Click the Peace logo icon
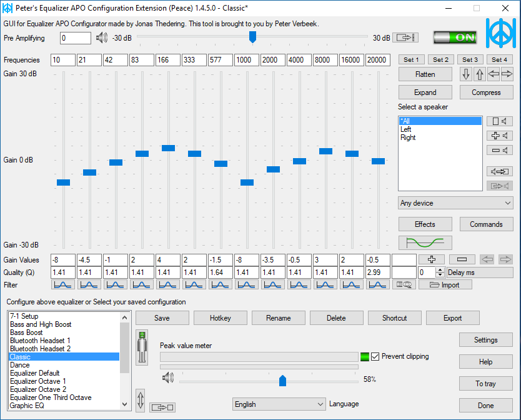 click(x=501, y=33)
